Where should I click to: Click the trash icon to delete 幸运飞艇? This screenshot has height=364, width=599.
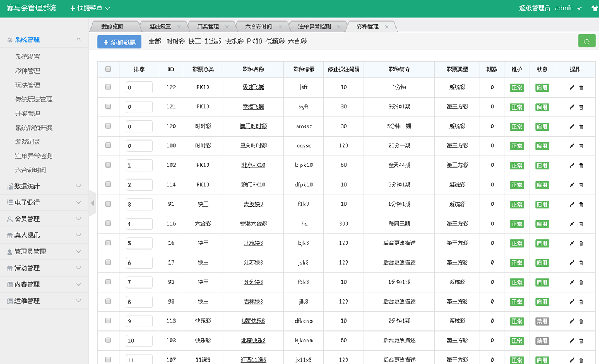point(582,107)
